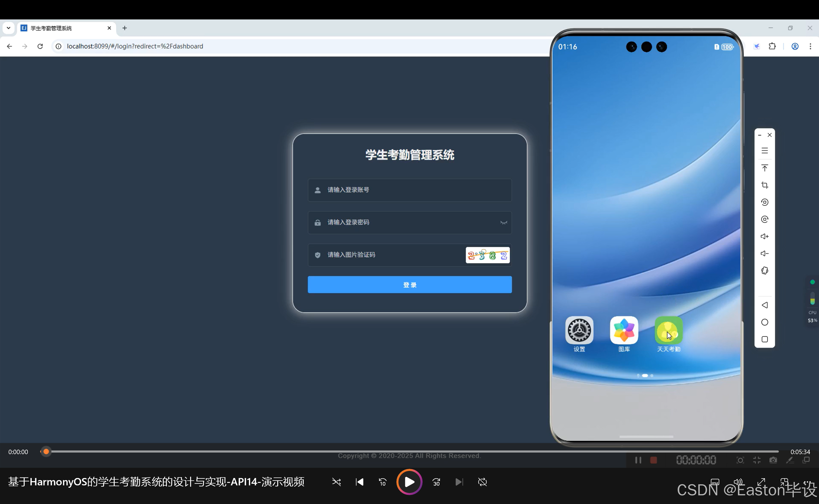Open the 天天考勤 app on phone

[x=668, y=331]
